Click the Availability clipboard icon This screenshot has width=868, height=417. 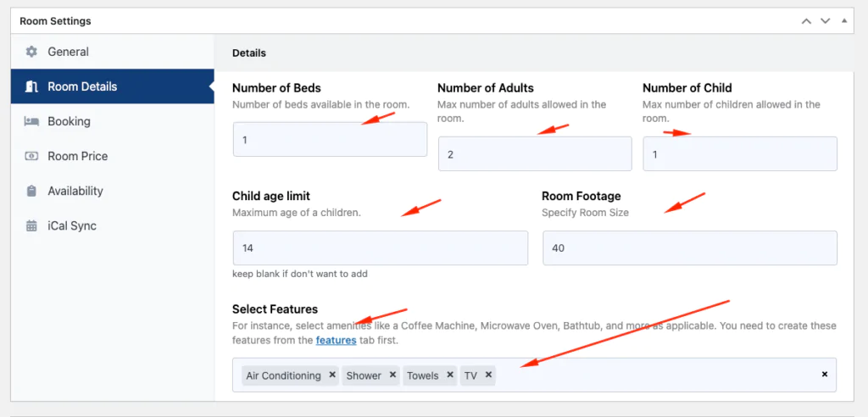click(31, 191)
